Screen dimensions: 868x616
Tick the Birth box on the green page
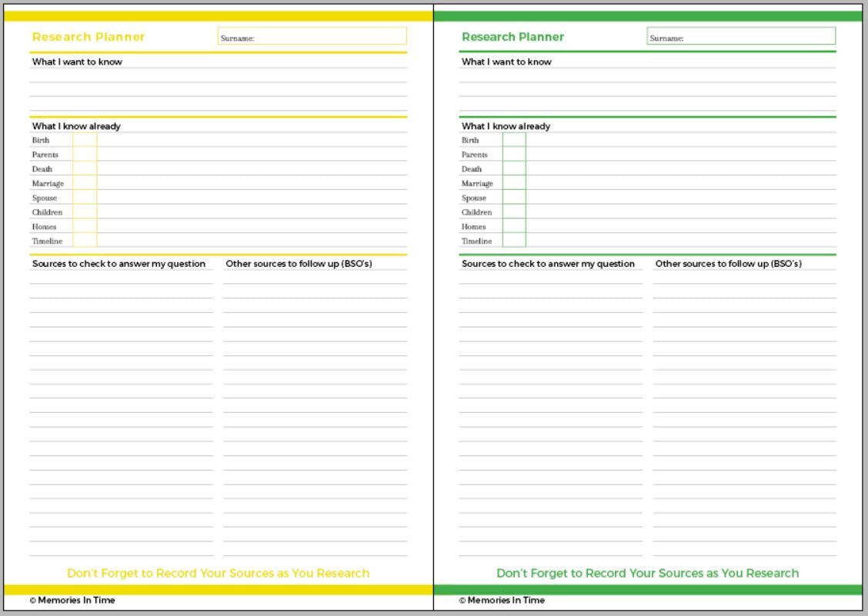pos(514,140)
